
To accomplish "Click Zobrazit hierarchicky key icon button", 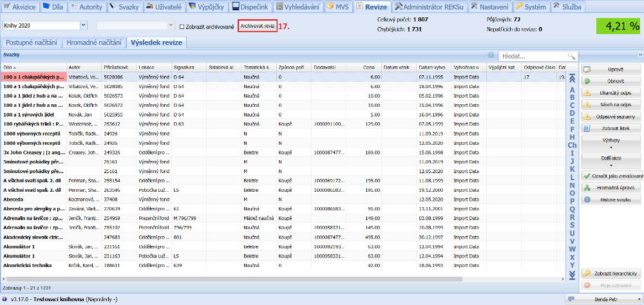I will (x=611, y=273).
